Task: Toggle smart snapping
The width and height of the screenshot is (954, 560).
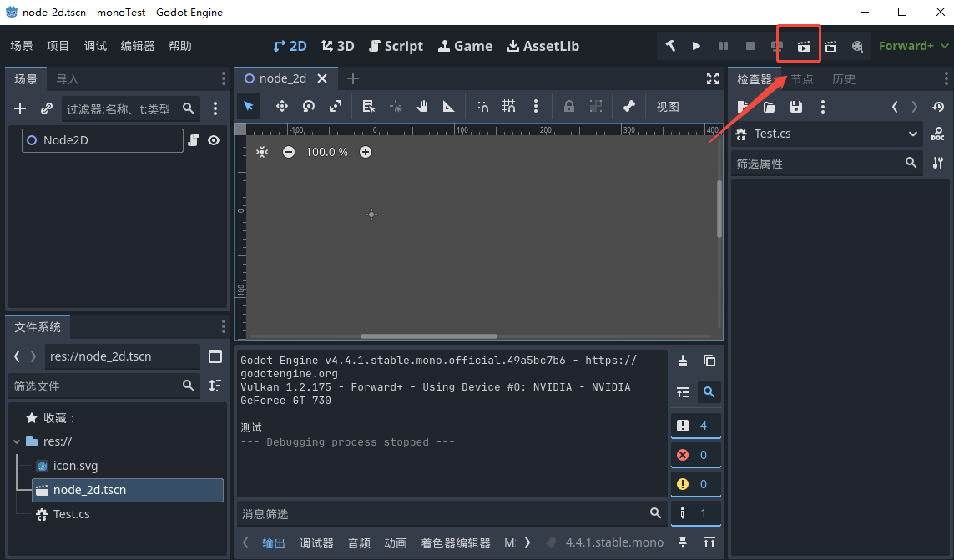Action: coord(482,107)
